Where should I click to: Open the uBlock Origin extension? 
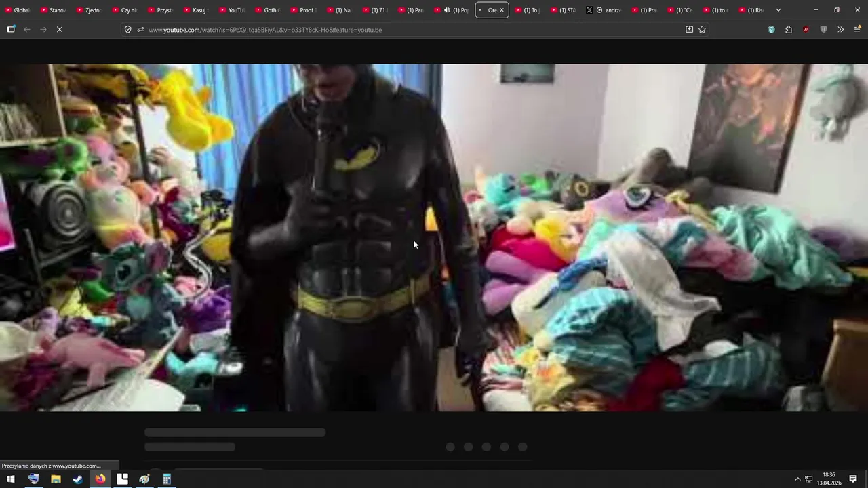[806, 30]
